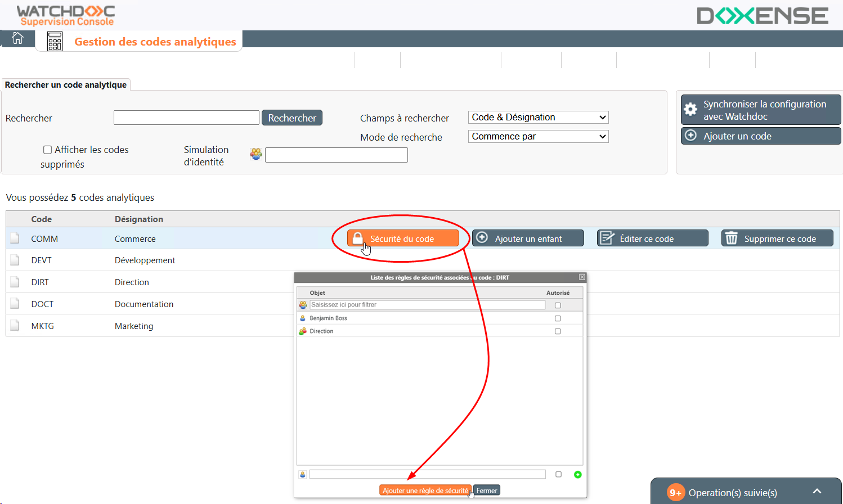Click the Rechercher text input field
The image size is (843, 504).
click(x=186, y=118)
